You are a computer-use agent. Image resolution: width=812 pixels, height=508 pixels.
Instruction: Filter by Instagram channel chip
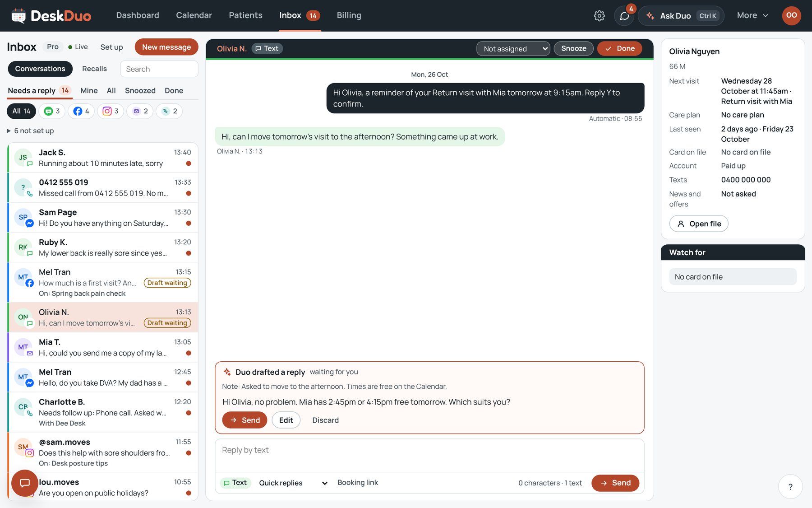click(111, 111)
